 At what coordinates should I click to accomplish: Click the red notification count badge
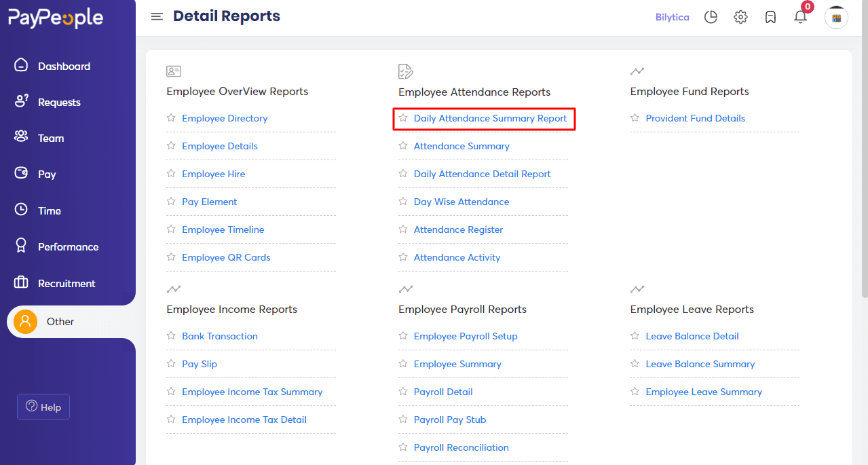pos(807,7)
